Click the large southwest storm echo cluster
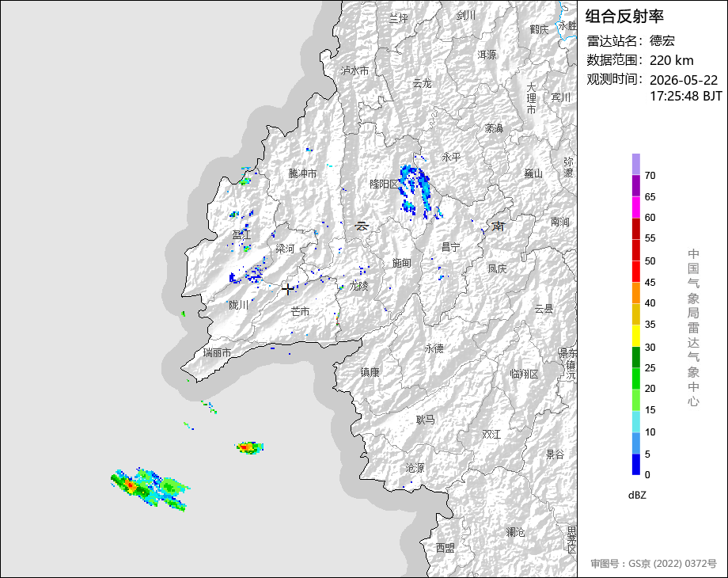This screenshot has width=728, height=578. [x=149, y=488]
